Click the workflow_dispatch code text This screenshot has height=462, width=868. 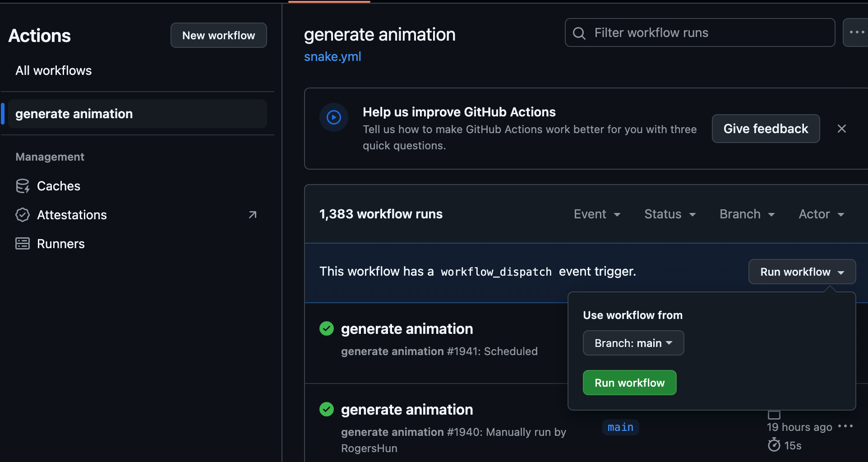496,272
